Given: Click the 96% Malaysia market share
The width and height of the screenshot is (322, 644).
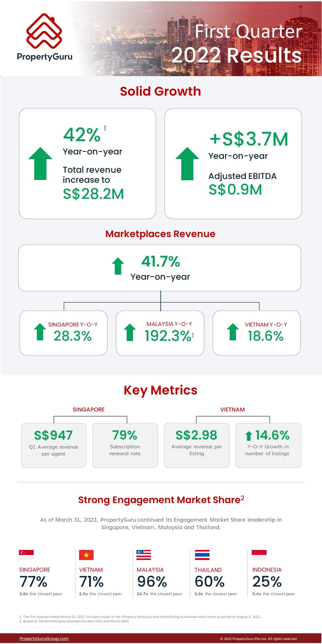Looking at the screenshot, I should click(152, 581).
